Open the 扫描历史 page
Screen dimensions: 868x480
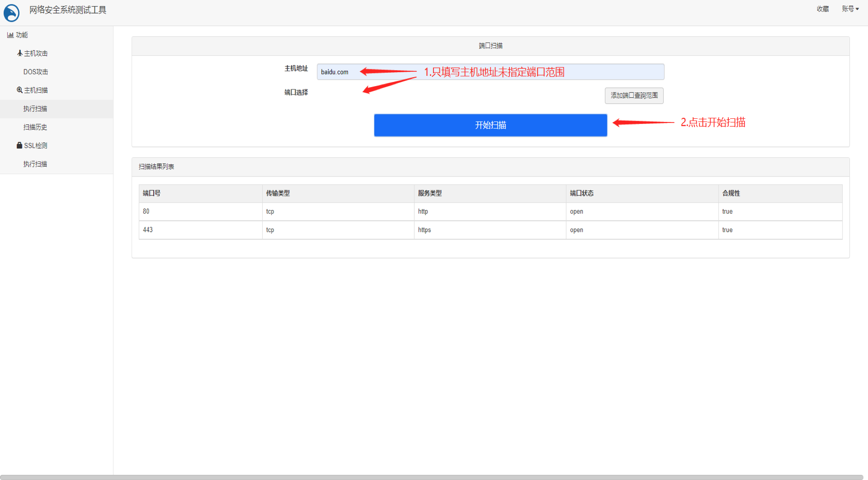tap(35, 127)
